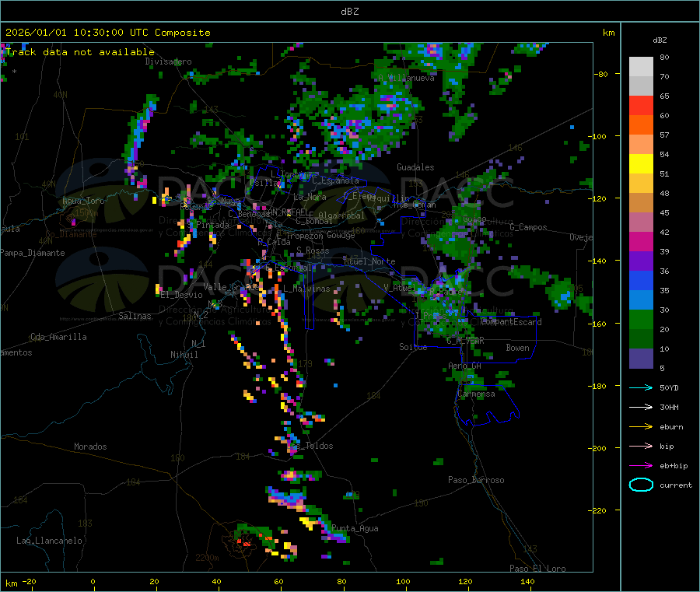Click the 'A_Villanueva' map label
Image resolution: width=700 pixels, height=592 pixels.
[406, 78]
